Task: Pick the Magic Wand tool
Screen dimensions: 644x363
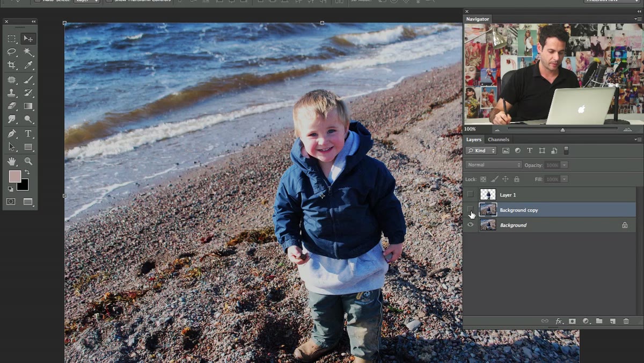Action: (28, 52)
